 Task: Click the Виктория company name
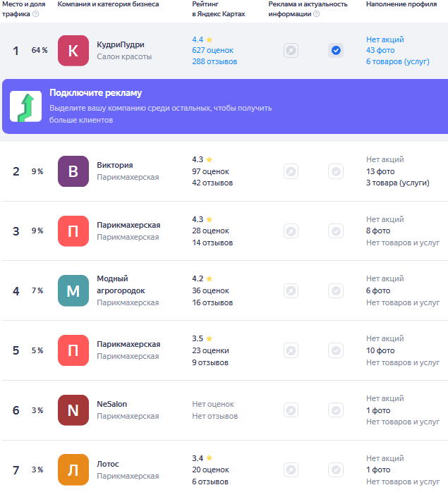pos(115,165)
